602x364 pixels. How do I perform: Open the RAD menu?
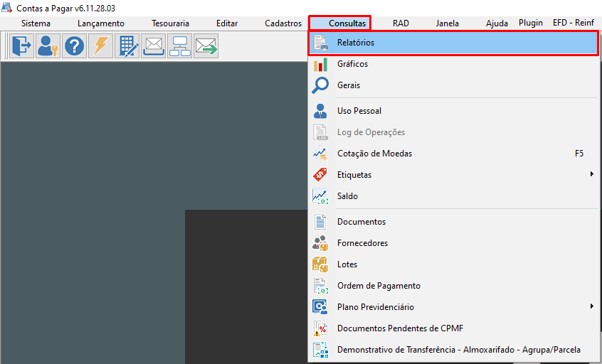401,23
